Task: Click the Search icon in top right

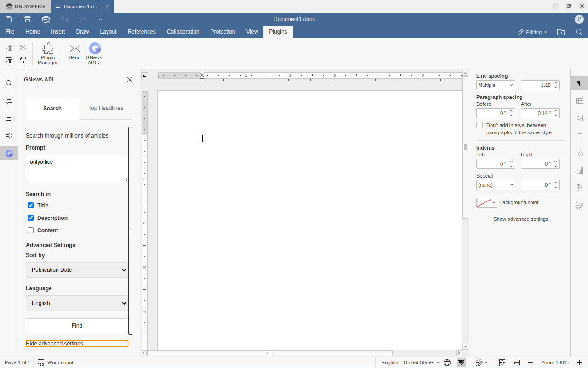Action: pos(579,32)
